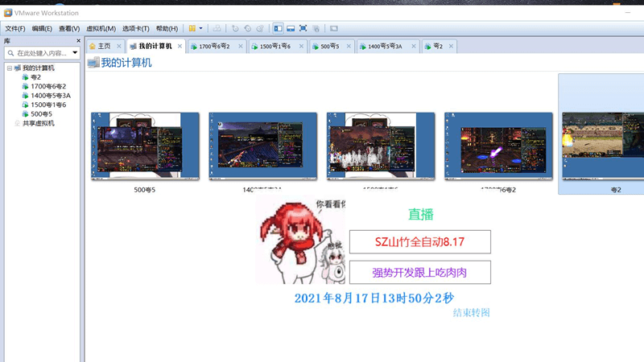
Task: Click the 我的计算机 page heading
Action: click(126, 63)
